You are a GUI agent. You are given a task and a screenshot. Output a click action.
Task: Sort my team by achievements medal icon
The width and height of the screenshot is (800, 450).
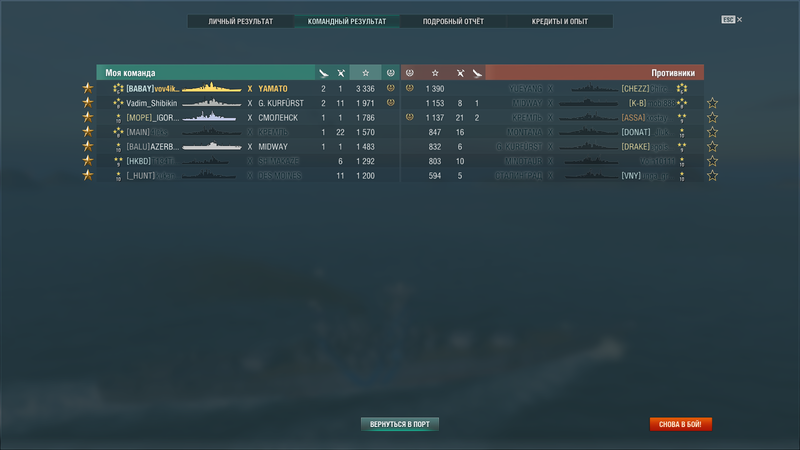tap(390, 73)
